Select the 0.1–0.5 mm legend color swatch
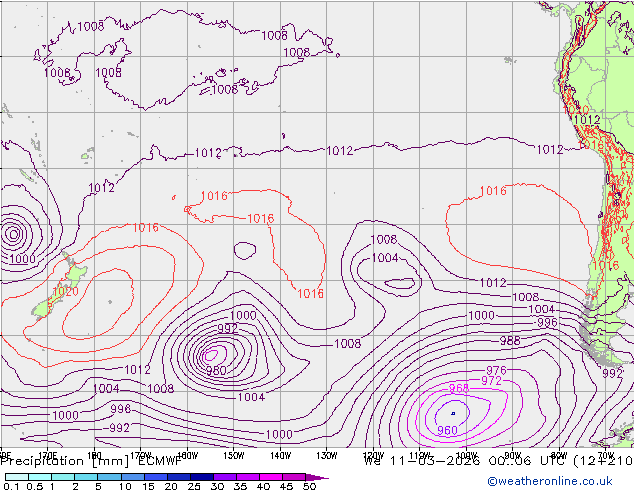The height and width of the screenshot is (490, 634). coord(17,477)
